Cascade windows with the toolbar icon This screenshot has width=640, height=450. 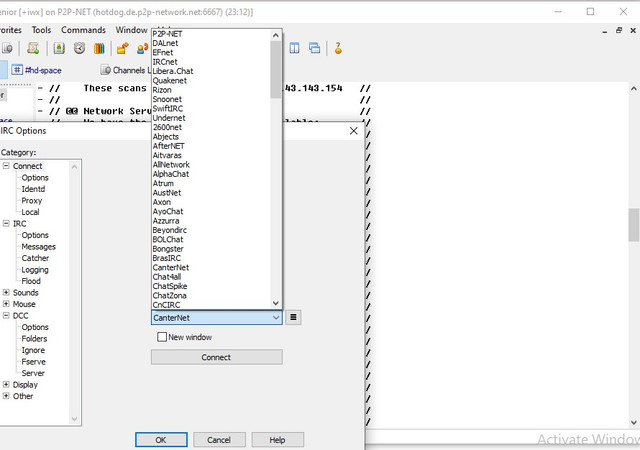(314, 49)
